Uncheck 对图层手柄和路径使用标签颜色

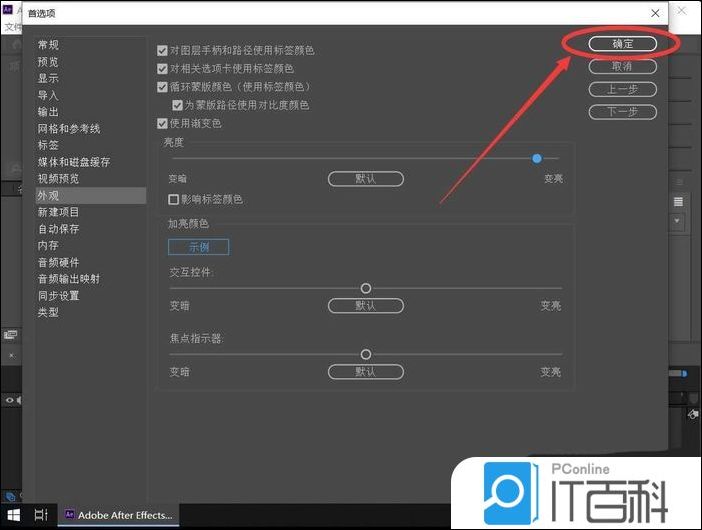pos(162,51)
